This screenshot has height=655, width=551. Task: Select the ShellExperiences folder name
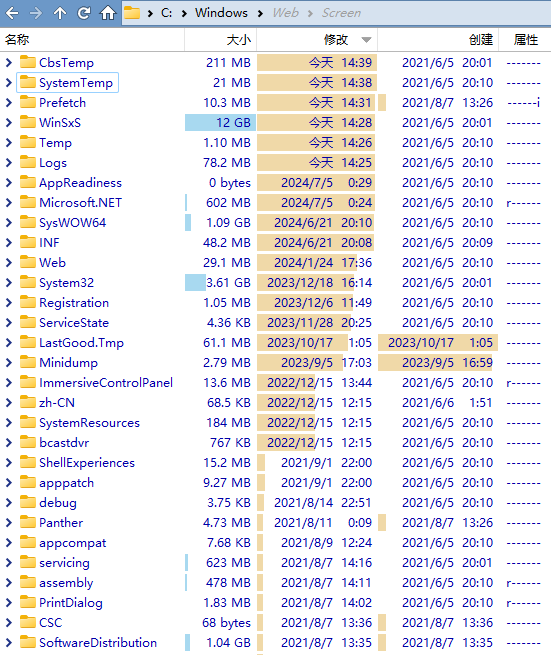[x=87, y=463]
